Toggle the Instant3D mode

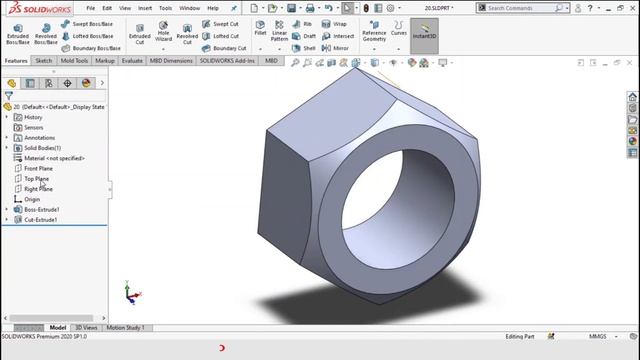(x=424, y=36)
